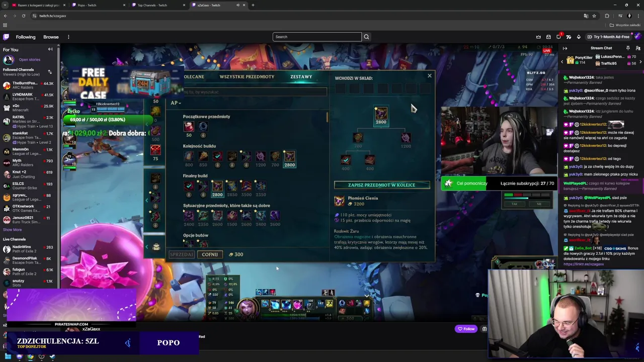
Task: Collapse the Stream Chat panel
Action: (565, 48)
